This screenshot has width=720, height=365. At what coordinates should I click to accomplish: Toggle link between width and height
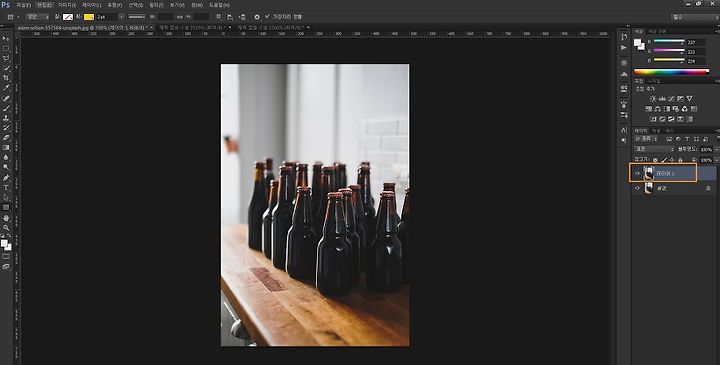(x=180, y=17)
